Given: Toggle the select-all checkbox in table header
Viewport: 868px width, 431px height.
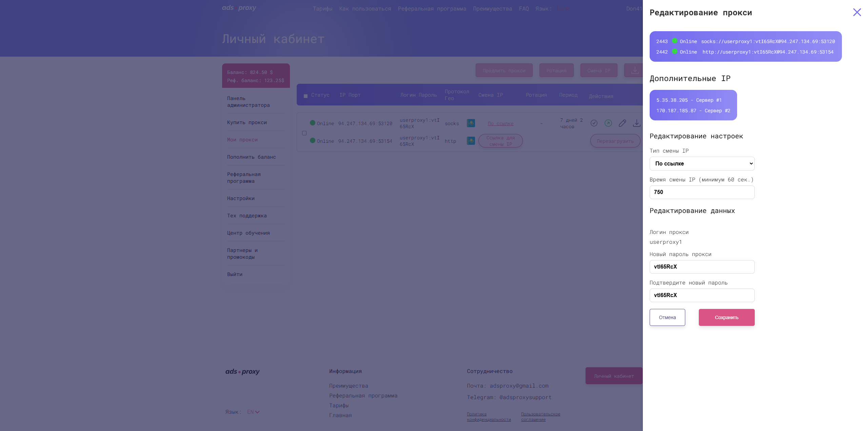Looking at the screenshot, I should click(305, 96).
